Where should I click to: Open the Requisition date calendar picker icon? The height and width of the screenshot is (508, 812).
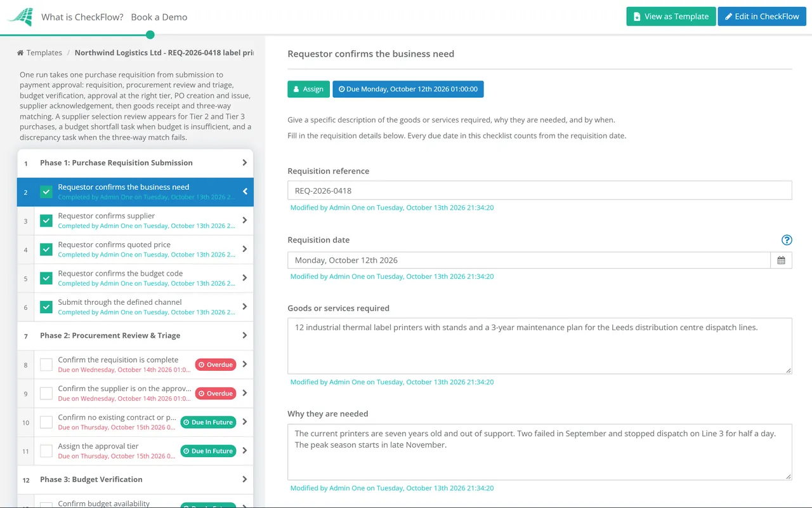click(x=781, y=260)
